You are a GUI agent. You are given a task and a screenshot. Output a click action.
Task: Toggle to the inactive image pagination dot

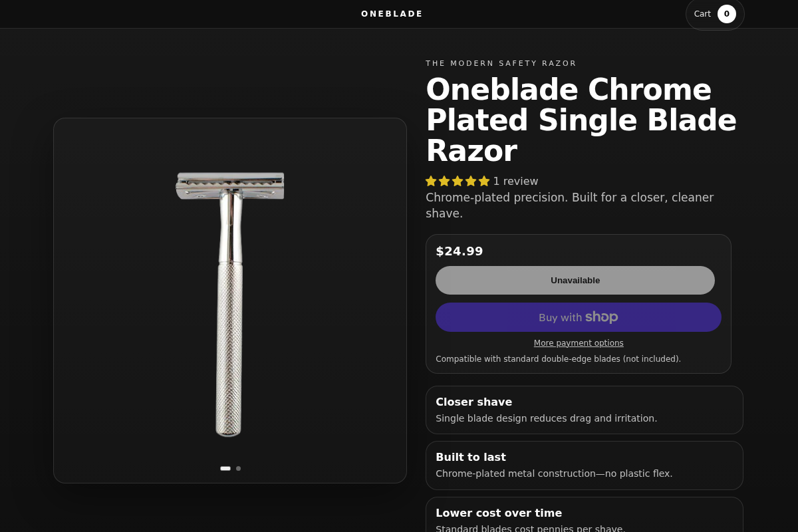[x=238, y=468]
